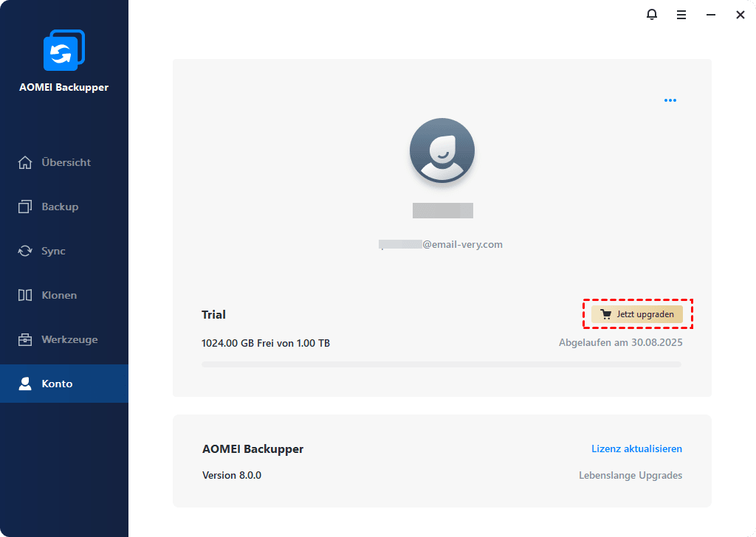Select the Konto sidebar item
This screenshot has height=537, width=756.
coord(64,384)
